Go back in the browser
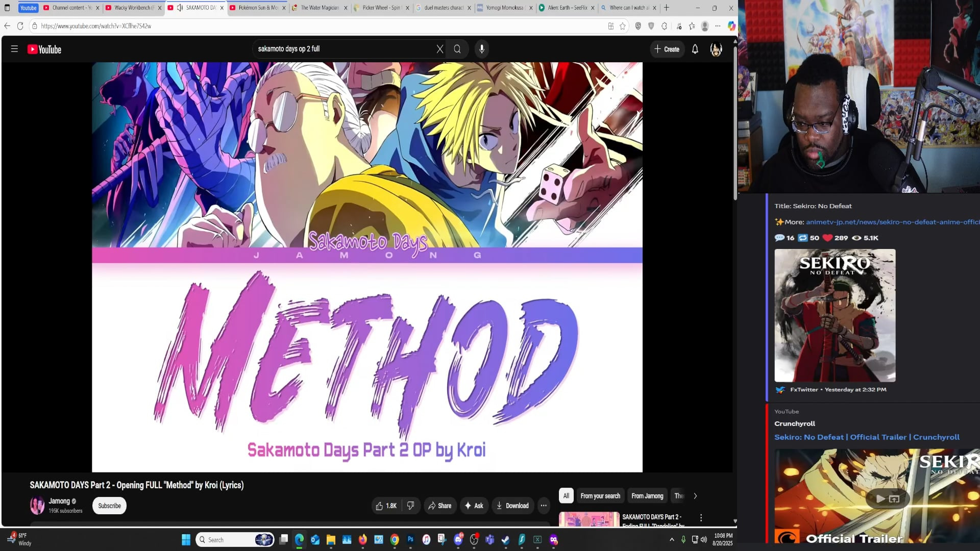The image size is (980, 551). coord(7,26)
